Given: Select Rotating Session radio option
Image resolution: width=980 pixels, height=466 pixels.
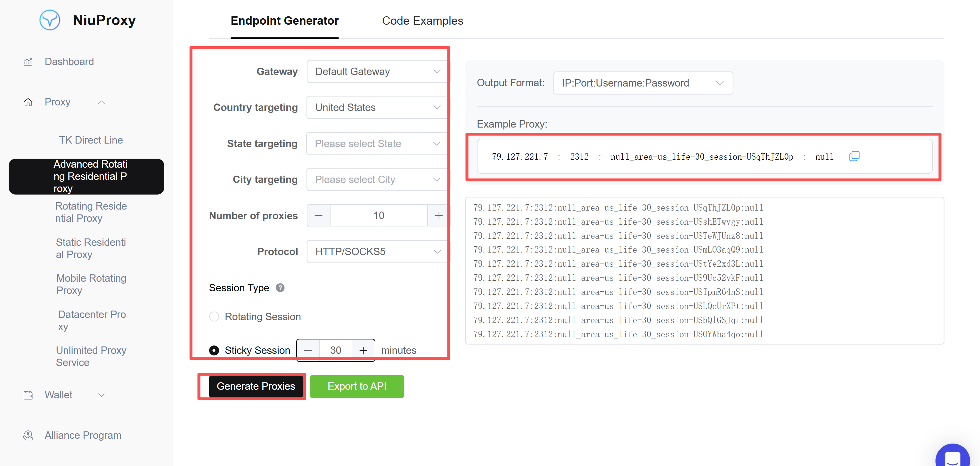Looking at the screenshot, I should (x=214, y=317).
